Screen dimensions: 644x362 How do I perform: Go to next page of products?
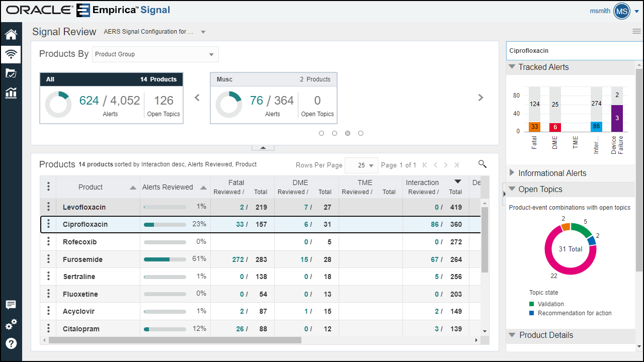(x=446, y=165)
